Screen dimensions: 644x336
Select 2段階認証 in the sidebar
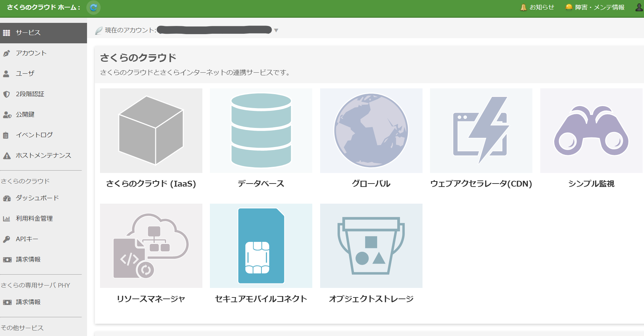(43, 94)
